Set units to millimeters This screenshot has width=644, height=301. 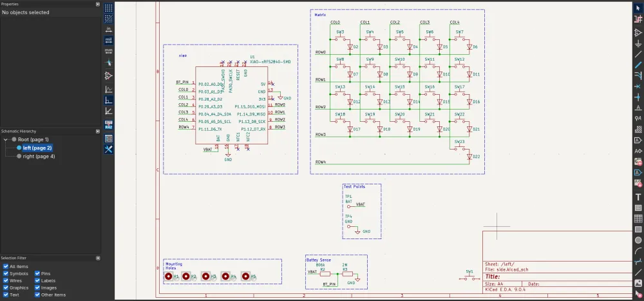pos(109,50)
